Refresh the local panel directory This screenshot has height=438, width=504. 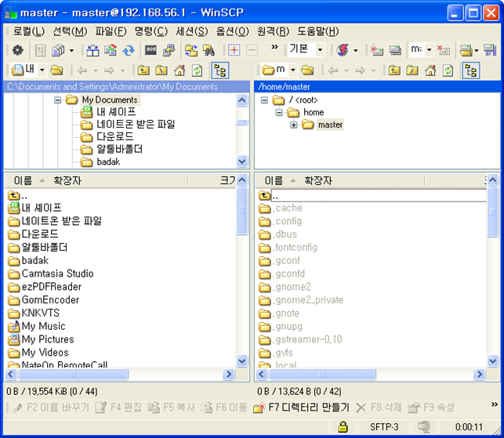click(x=197, y=70)
